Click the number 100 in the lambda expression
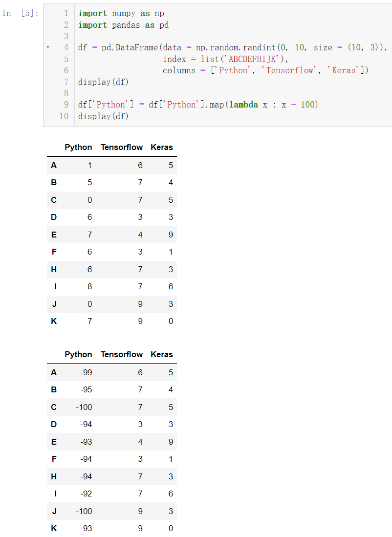Image resolution: width=392 pixels, height=537 pixels. [x=307, y=105]
